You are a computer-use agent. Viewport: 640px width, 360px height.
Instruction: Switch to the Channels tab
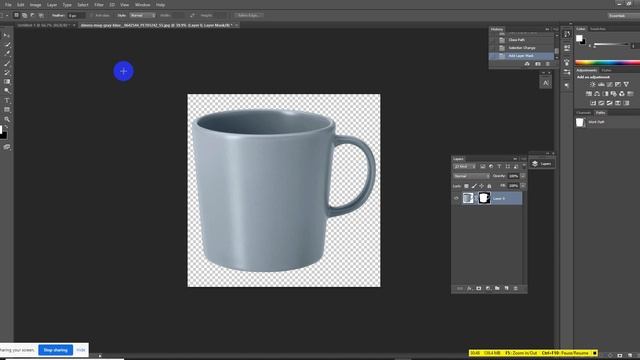click(584, 113)
